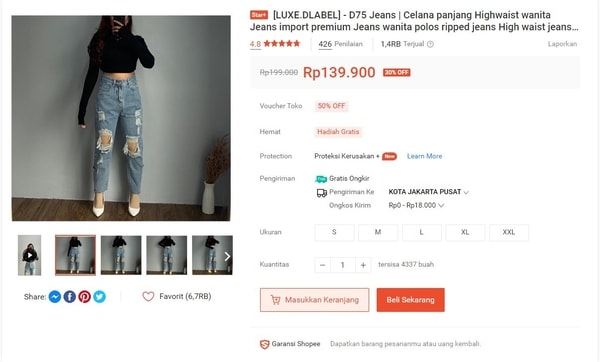The width and height of the screenshot is (600, 362).
Task: Click the Laporkan report link
Action: (562, 44)
